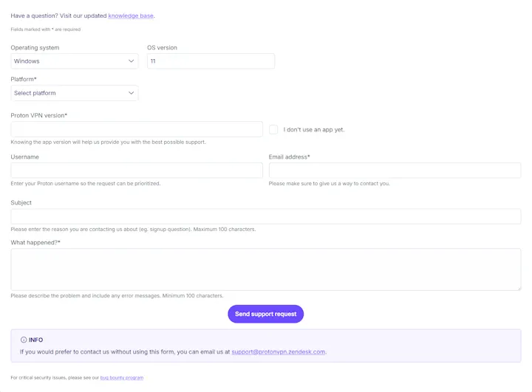Viewport: 532px width, 392px height.
Task: Open the knowledge base link
Action: coord(131,16)
